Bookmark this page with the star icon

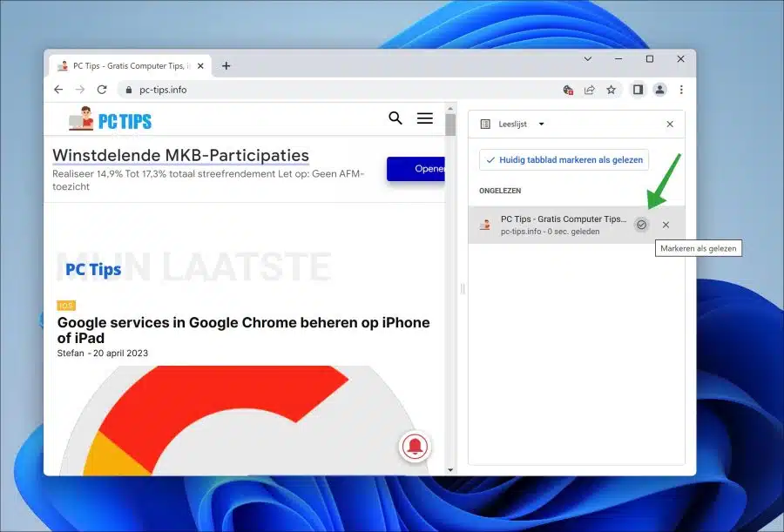click(x=611, y=90)
